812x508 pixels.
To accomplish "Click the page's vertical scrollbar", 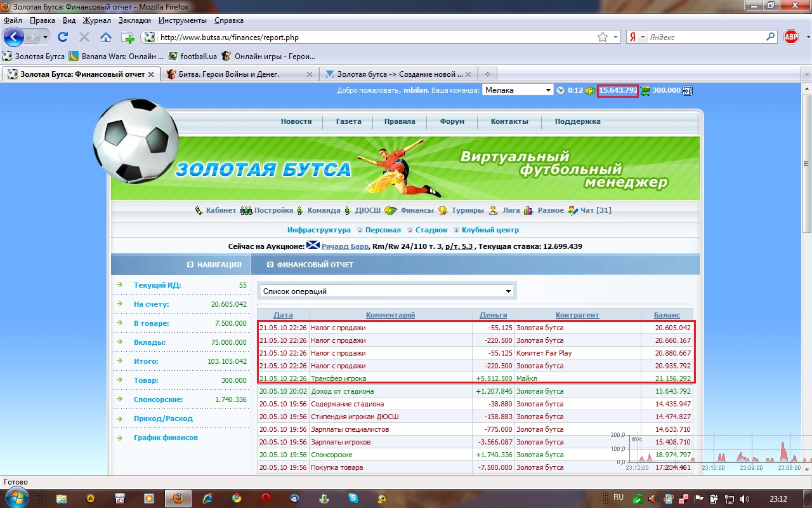I will 806,286.
